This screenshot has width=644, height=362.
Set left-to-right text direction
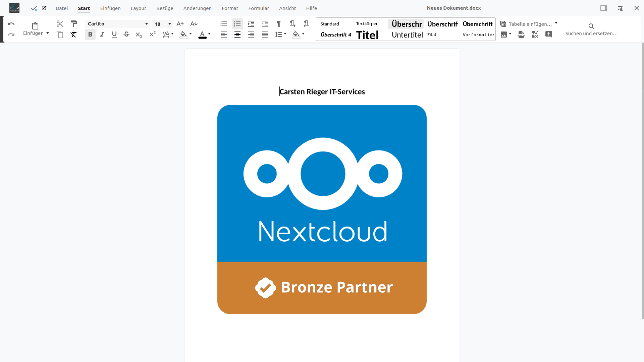coord(292,24)
